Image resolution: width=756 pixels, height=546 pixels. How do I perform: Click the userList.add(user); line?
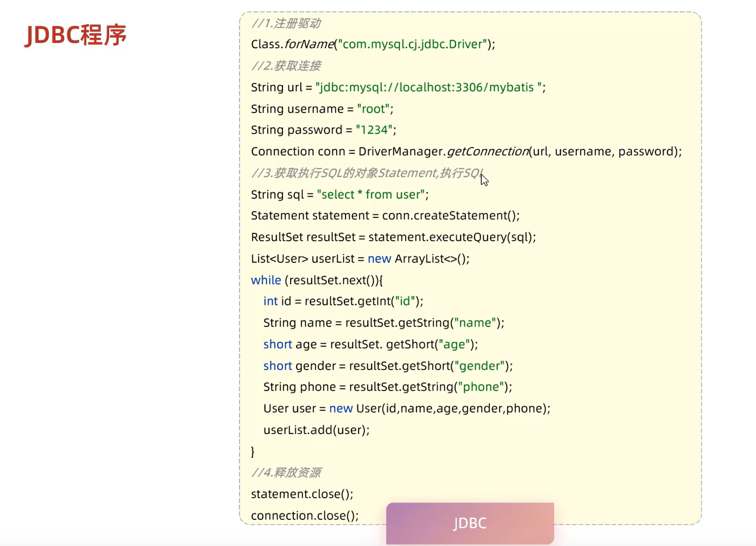click(x=317, y=430)
